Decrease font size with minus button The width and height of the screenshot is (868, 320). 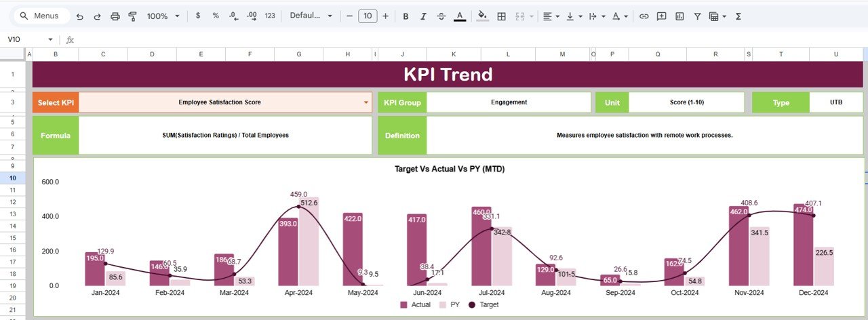coord(349,16)
